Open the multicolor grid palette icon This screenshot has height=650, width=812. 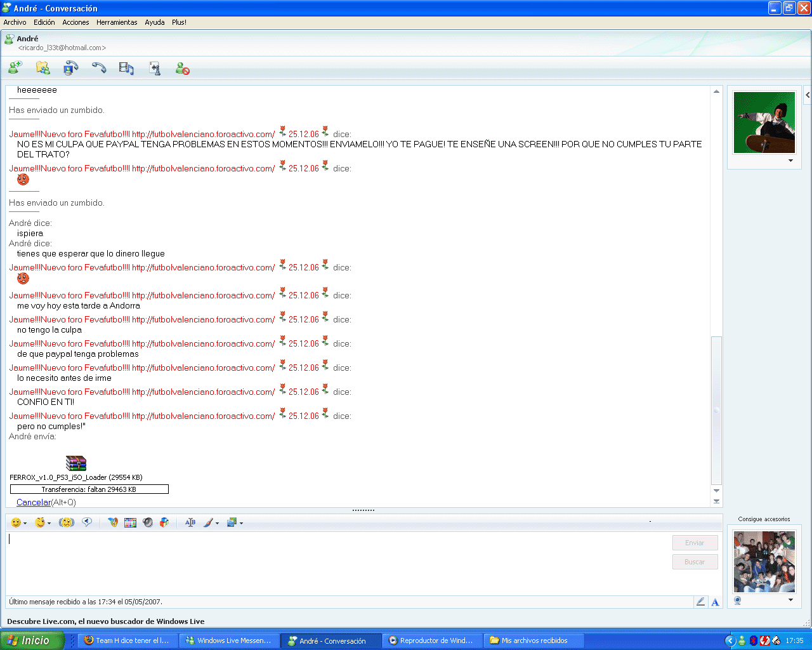click(130, 522)
